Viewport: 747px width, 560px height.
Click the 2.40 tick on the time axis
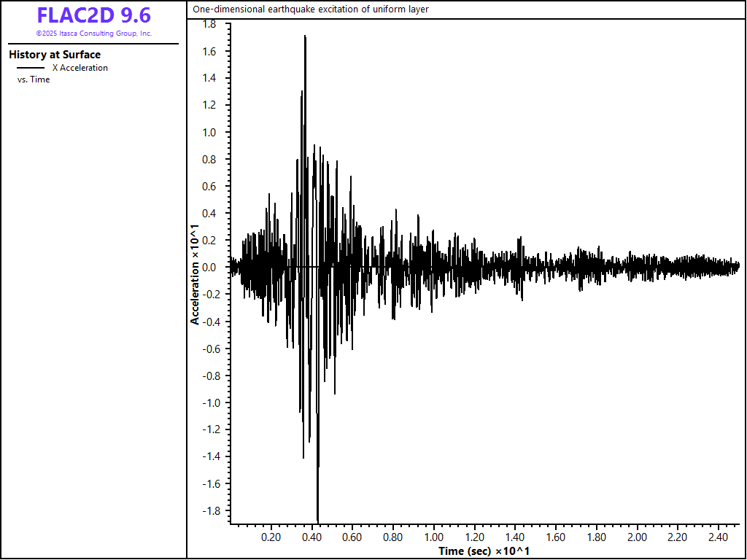click(719, 537)
